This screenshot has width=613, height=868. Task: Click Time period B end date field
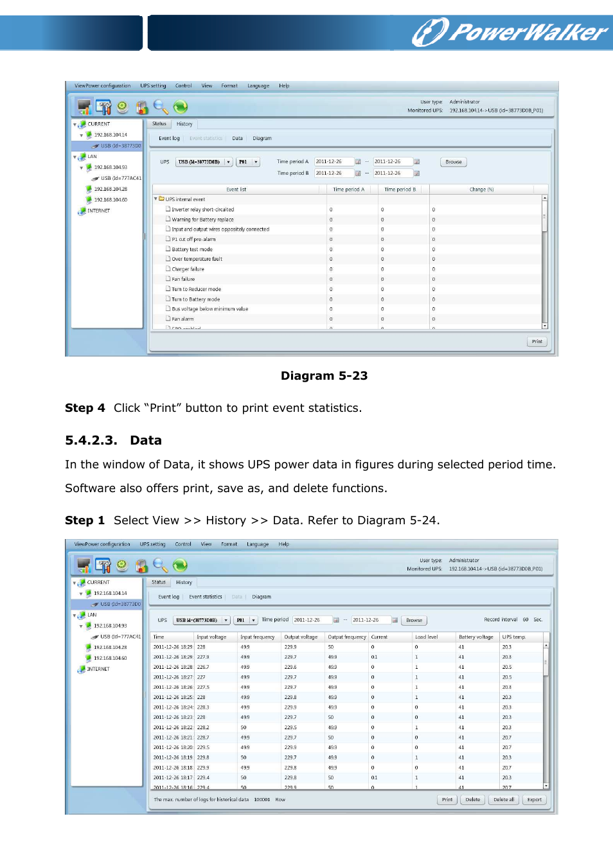coord(393,173)
